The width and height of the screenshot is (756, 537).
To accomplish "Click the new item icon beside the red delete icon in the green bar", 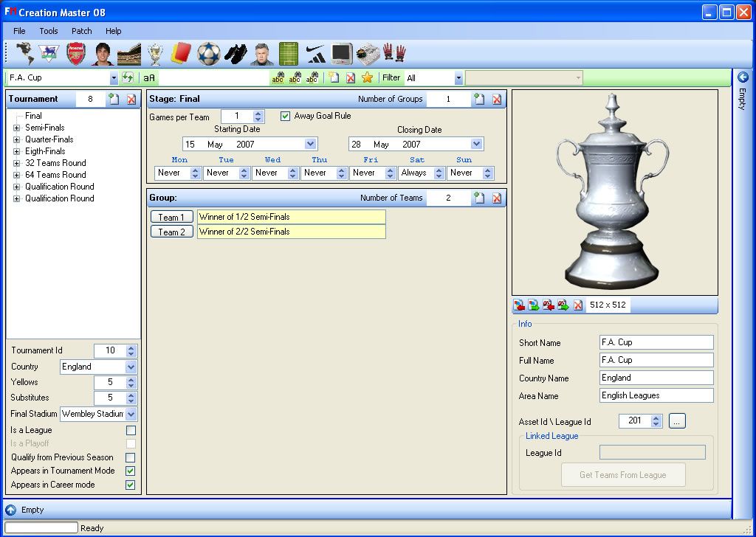I will click(334, 77).
